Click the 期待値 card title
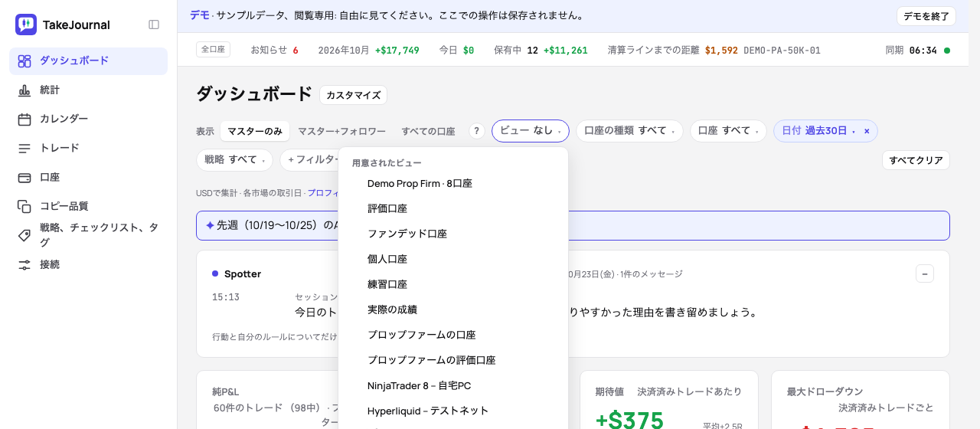Viewport: 980px width, 429px height. (610, 391)
